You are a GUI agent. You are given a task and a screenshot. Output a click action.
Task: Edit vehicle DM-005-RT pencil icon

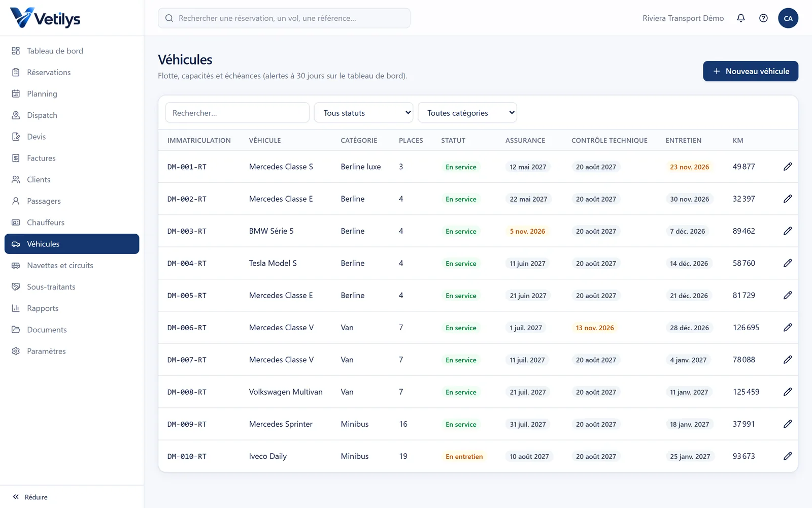pyautogui.click(x=788, y=295)
